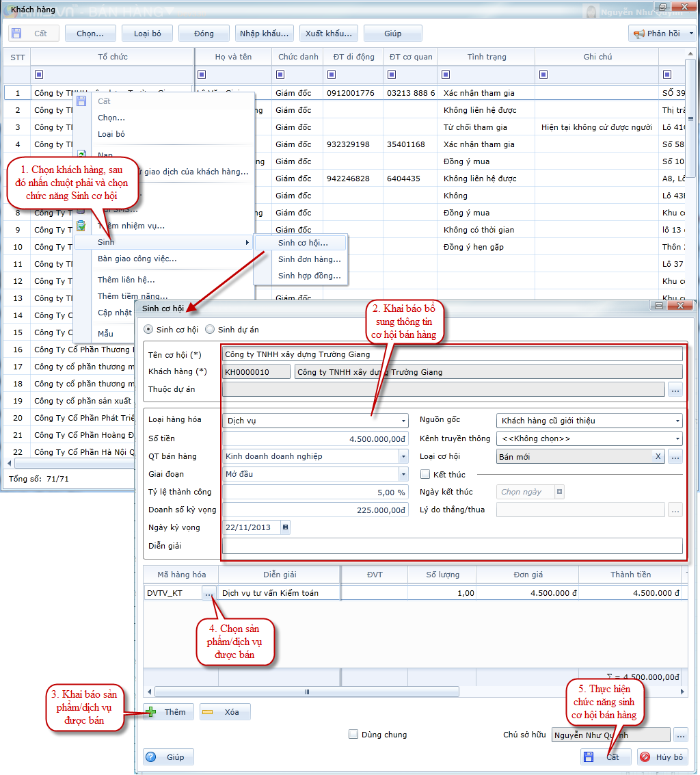The width and height of the screenshot is (700, 775).
Task: Click into the Diễn giải text field
Action: click(x=452, y=546)
